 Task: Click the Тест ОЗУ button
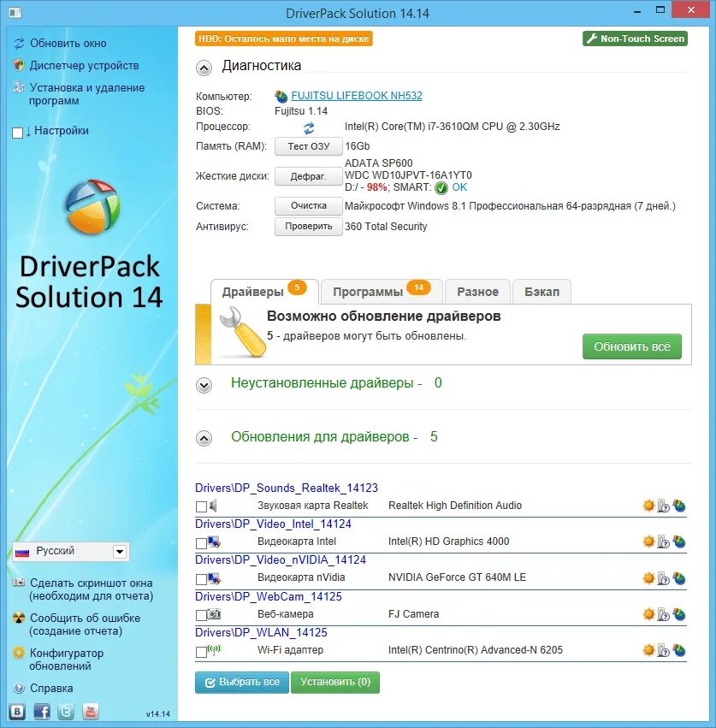[309, 146]
